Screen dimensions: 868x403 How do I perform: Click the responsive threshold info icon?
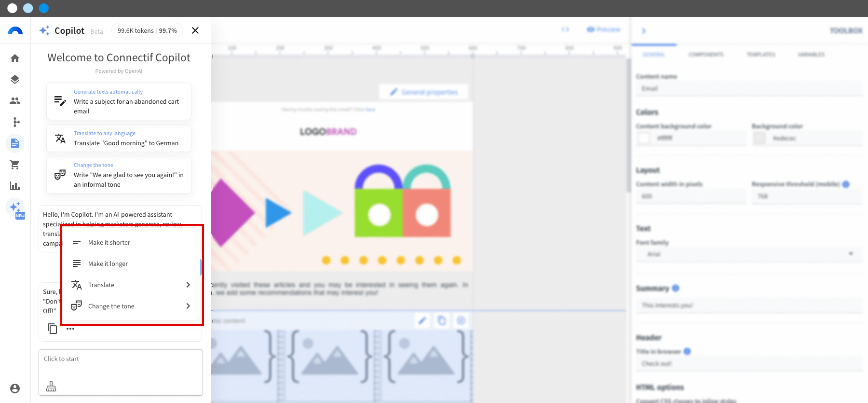click(x=846, y=184)
